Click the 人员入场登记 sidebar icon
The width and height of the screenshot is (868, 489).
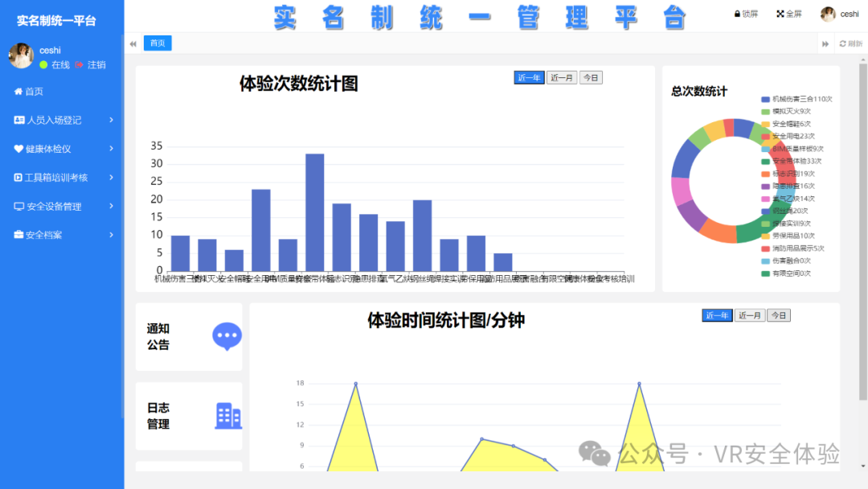[18, 120]
